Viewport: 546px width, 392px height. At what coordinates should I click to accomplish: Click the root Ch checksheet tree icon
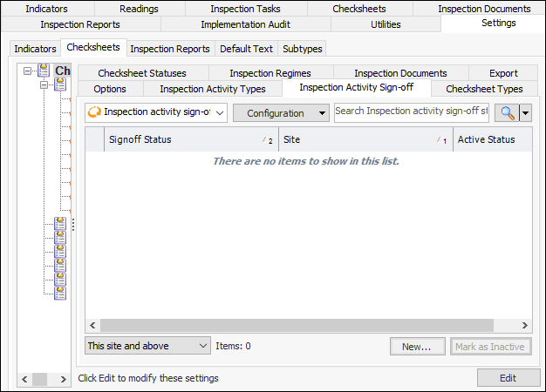[44, 71]
